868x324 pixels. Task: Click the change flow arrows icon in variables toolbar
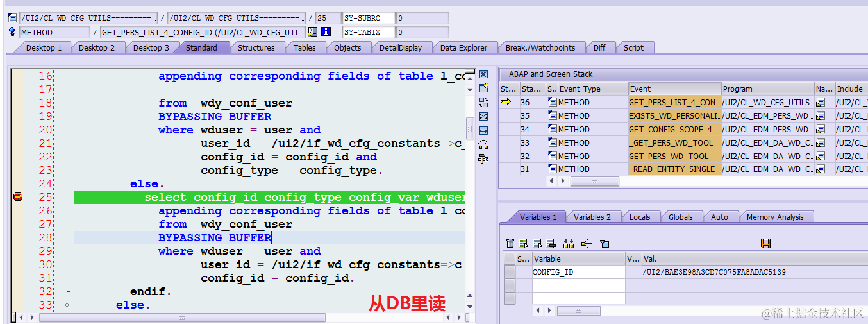click(x=586, y=243)
